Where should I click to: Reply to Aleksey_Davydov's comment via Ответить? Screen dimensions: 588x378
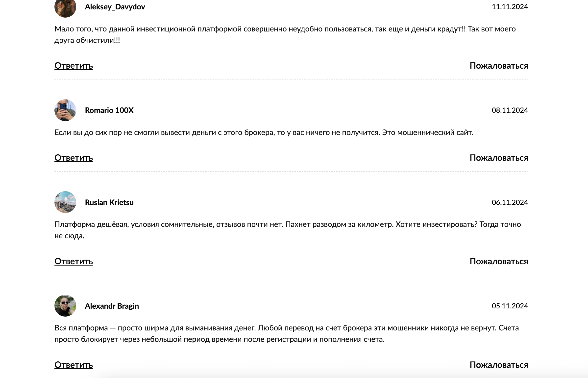click(x=73, y=66)
